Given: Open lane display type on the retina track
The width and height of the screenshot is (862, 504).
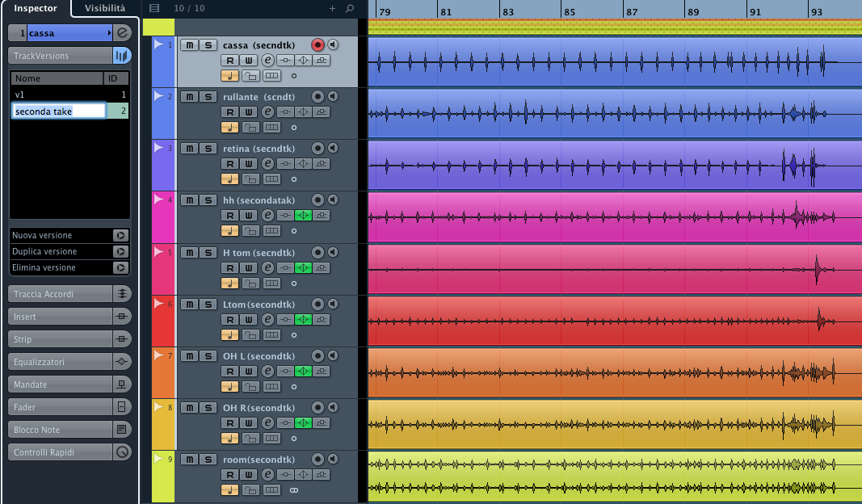Looking at the screenshot, I should coord(271,179).
